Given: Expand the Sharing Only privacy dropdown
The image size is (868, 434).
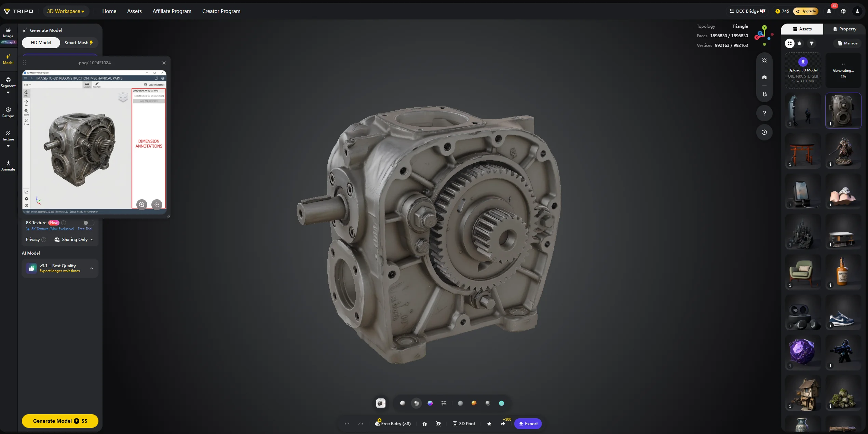Looking at the screenshot, I should click(x=73, y=240).
